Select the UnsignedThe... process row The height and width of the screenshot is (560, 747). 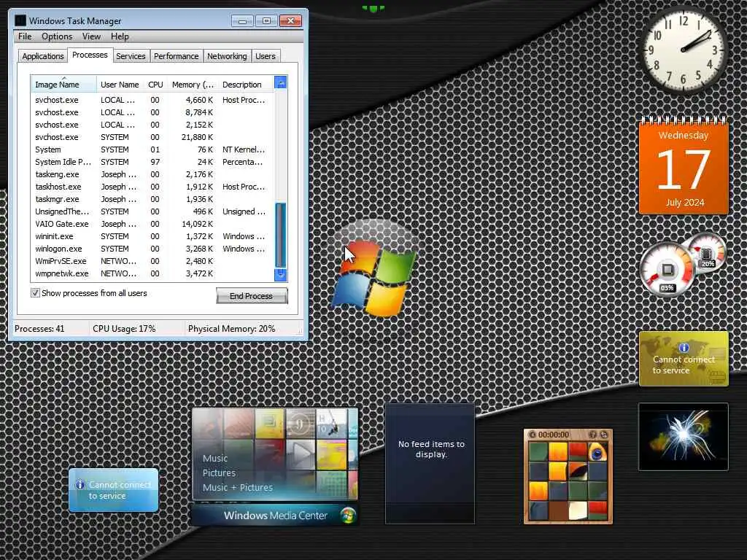[152, 211]
